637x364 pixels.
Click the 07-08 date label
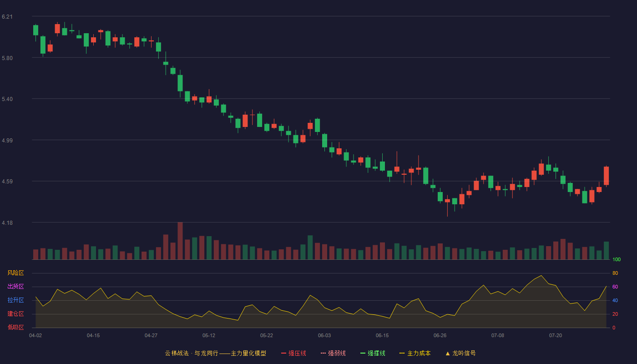498,335
